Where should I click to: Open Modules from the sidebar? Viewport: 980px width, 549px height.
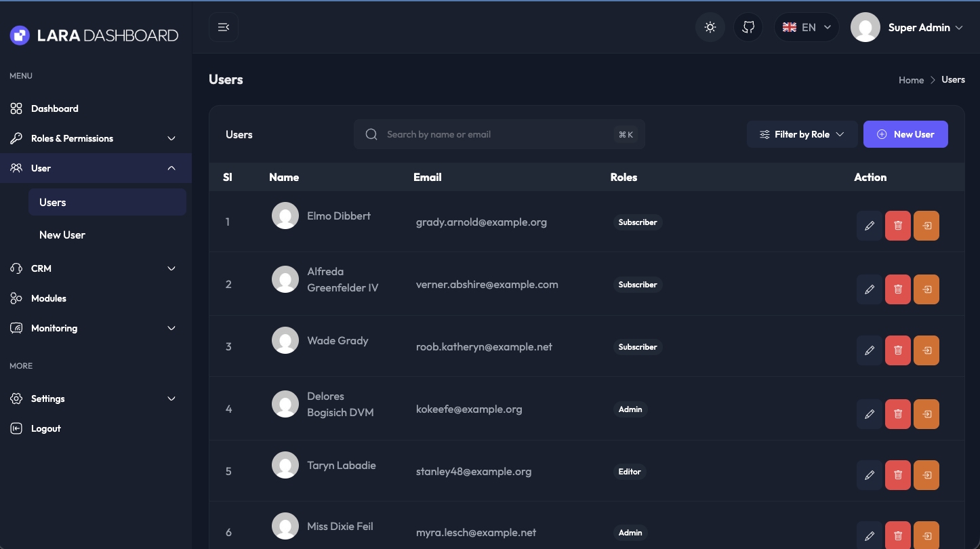click(49, 298)
